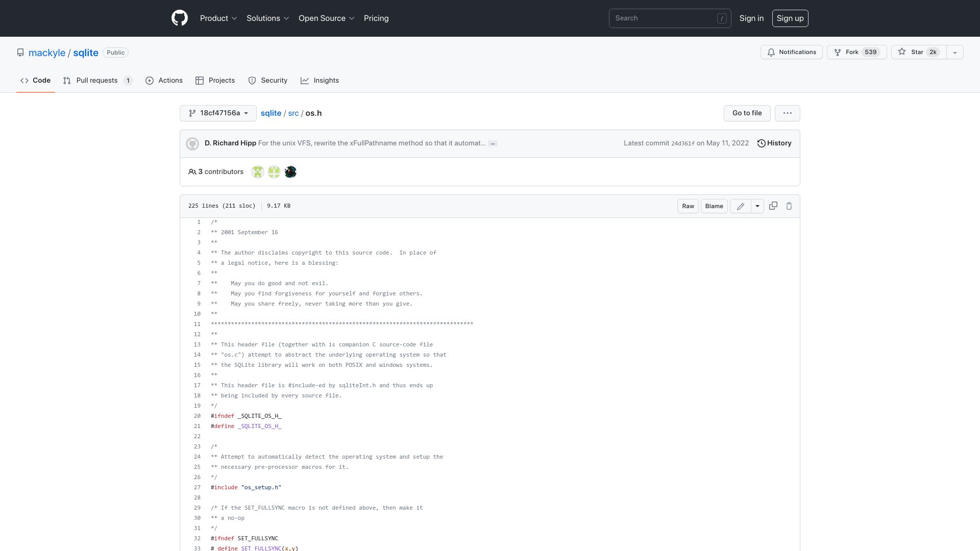Copy raw contents with the copy icon
This screenshot has height=551, width=980.
pyautogui.click(x=773, y=206)
